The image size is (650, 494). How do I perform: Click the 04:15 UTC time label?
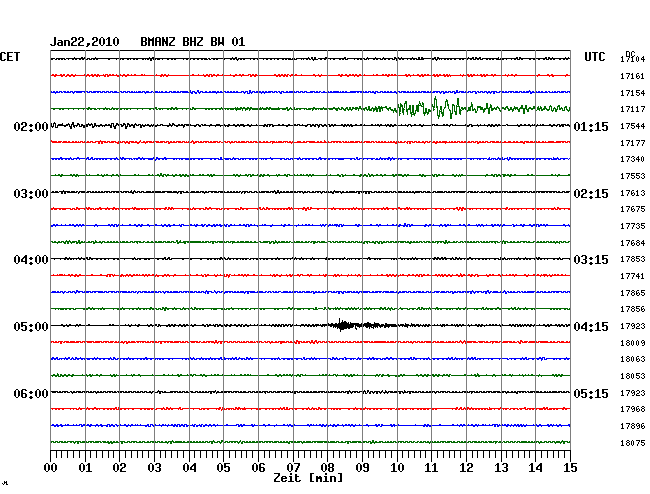[x=591, y=327]
